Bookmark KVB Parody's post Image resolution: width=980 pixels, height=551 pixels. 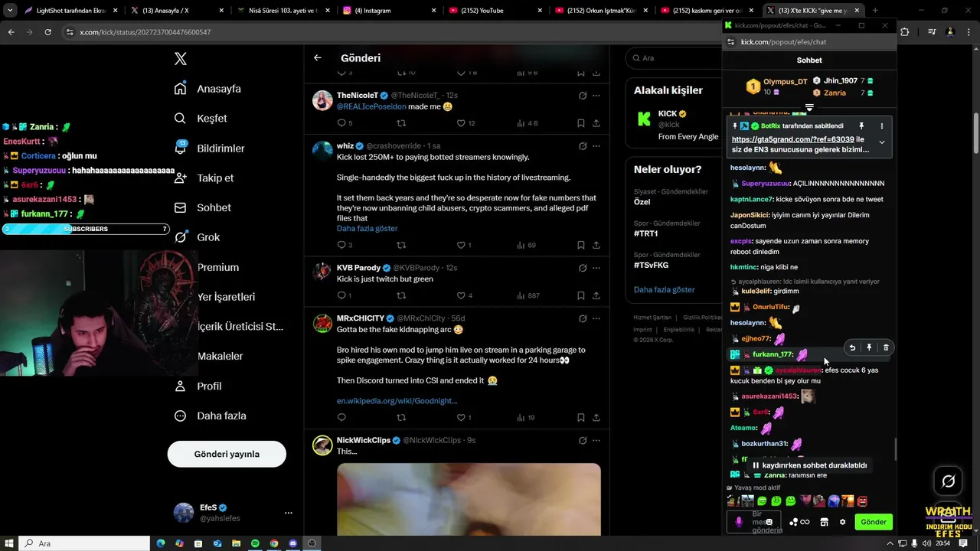(580, 295)
